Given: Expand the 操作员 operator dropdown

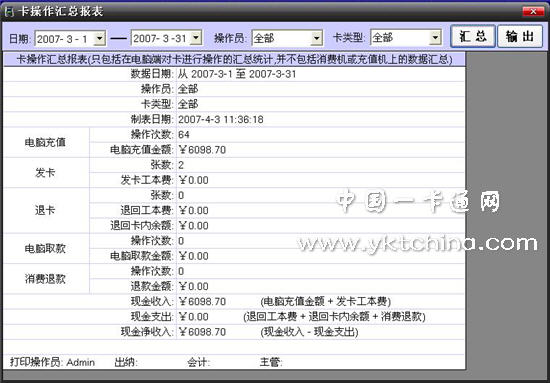Looking at the screenshot, I should (x=317, y=38).
